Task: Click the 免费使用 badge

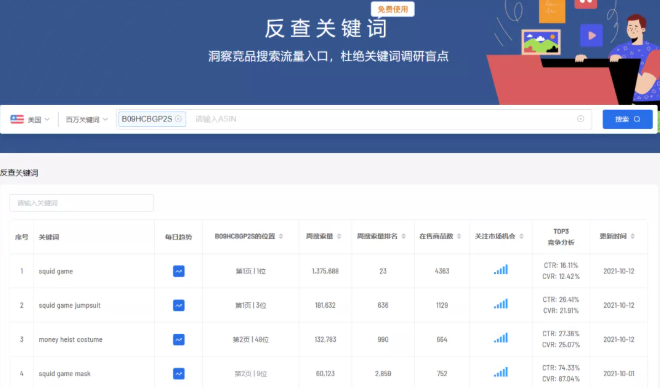Action: coord(393,9)
